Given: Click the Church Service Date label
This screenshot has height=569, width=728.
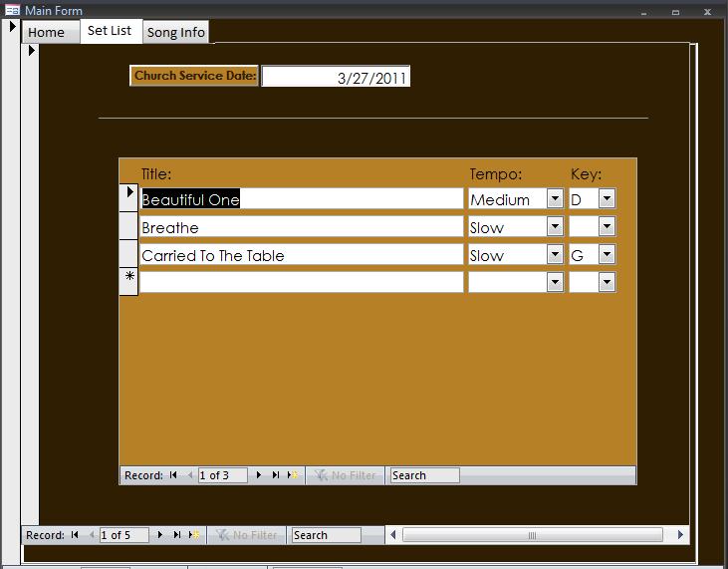Looking at the screenshot, I should (x=194, y=76).
